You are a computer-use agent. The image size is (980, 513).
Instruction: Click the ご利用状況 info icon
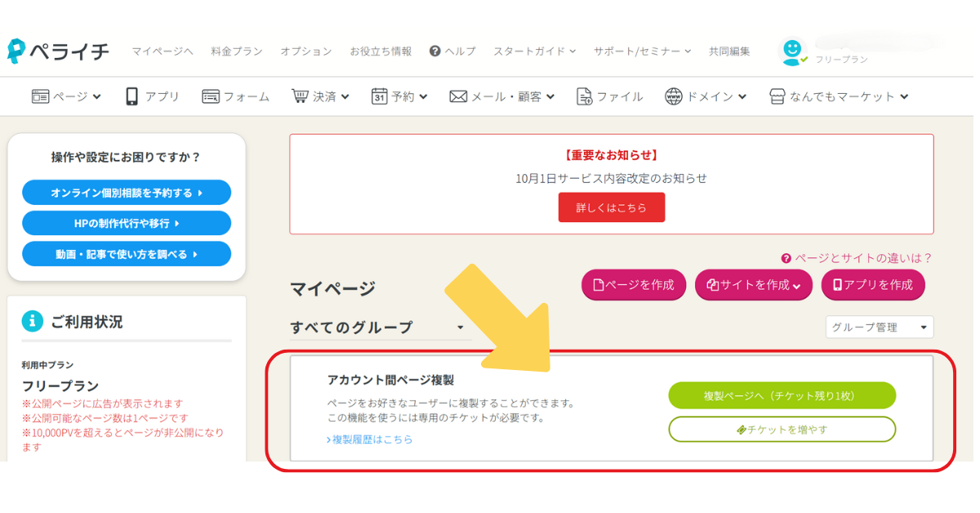click(33, 322)
